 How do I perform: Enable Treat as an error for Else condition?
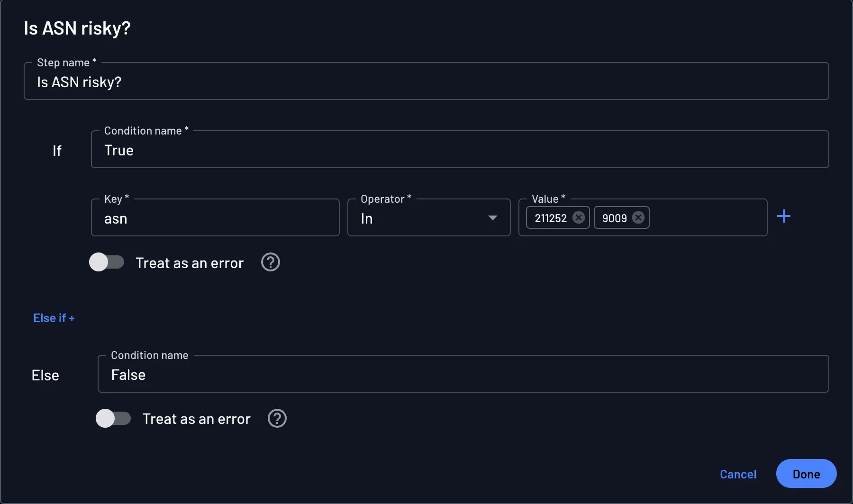pos(113,419)
